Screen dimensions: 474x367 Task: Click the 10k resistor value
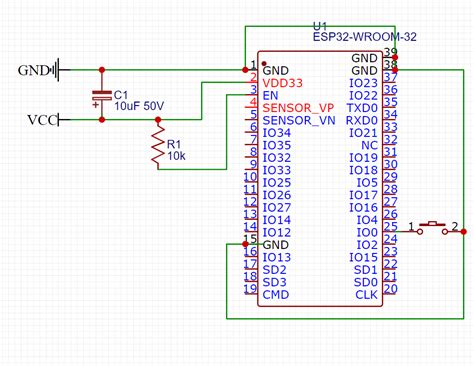[x=177, y=156]
